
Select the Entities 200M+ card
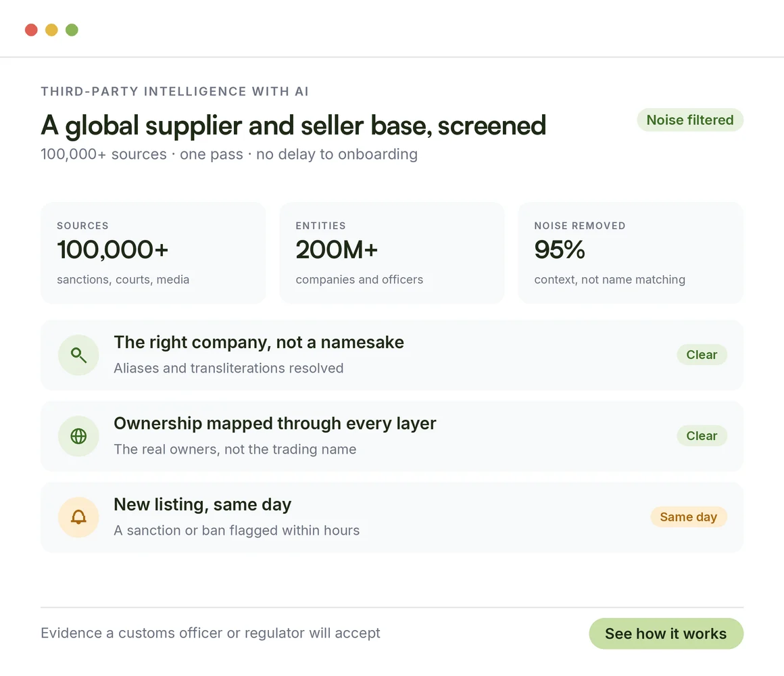(391, 253)
